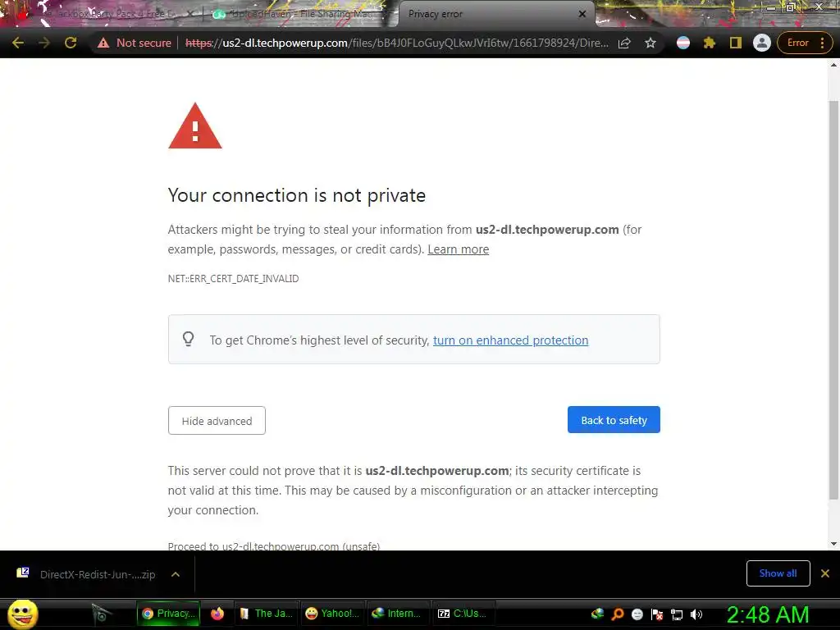Open the Not secure warning indicator

[x=135, y=43]
